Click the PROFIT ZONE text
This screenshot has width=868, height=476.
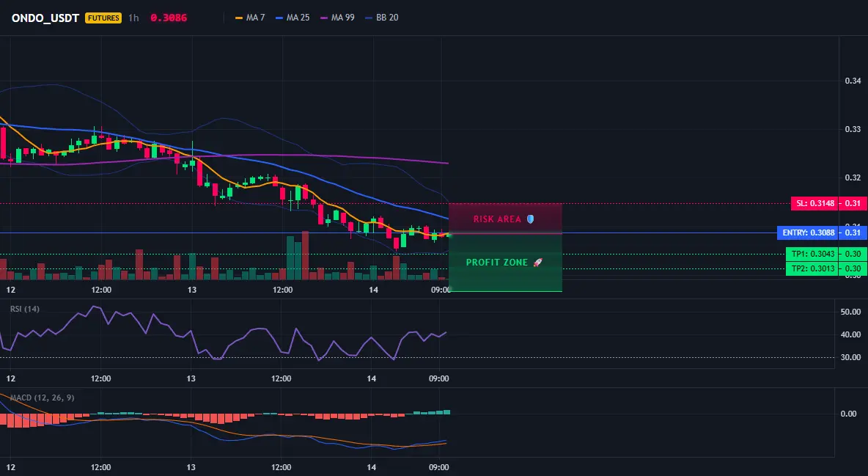[497, 262]
